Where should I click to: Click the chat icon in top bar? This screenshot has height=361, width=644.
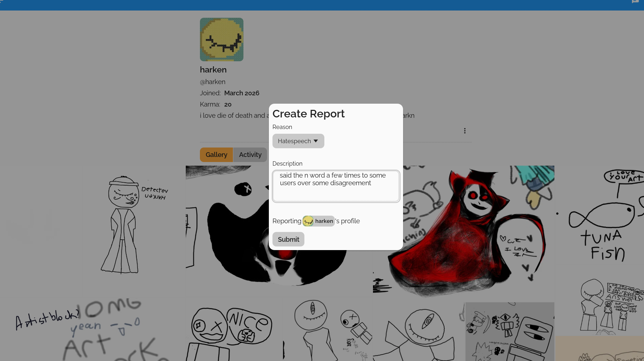coord(635,2)
